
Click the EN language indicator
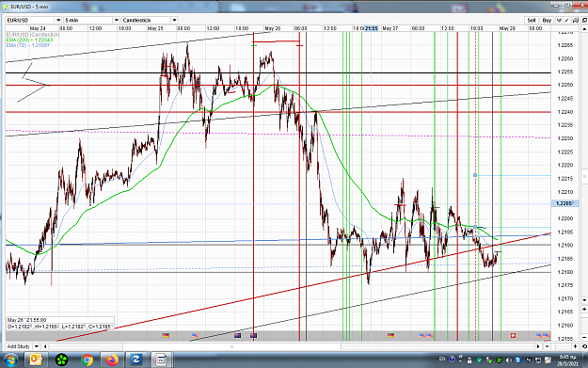(x=442, y=360)
